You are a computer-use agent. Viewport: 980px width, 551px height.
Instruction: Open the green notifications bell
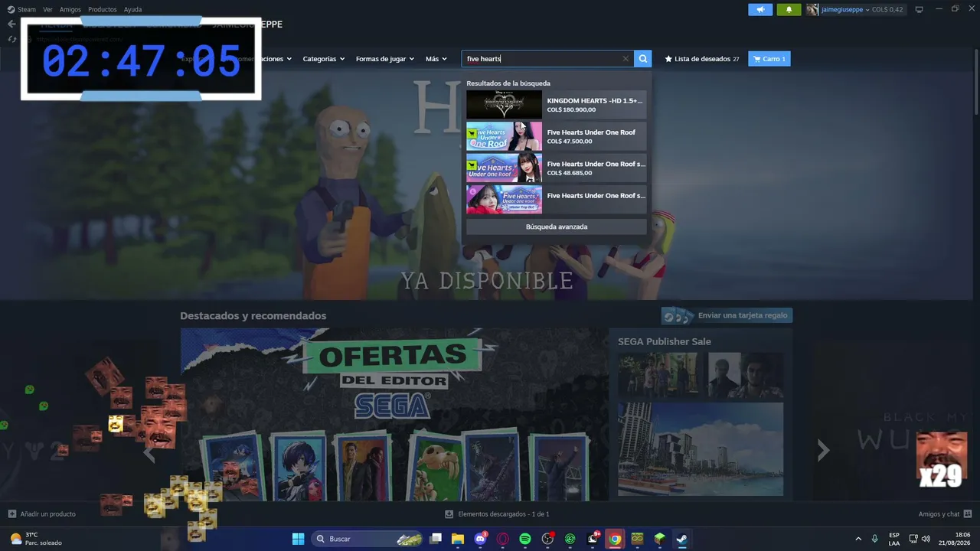tap(789, 9)
